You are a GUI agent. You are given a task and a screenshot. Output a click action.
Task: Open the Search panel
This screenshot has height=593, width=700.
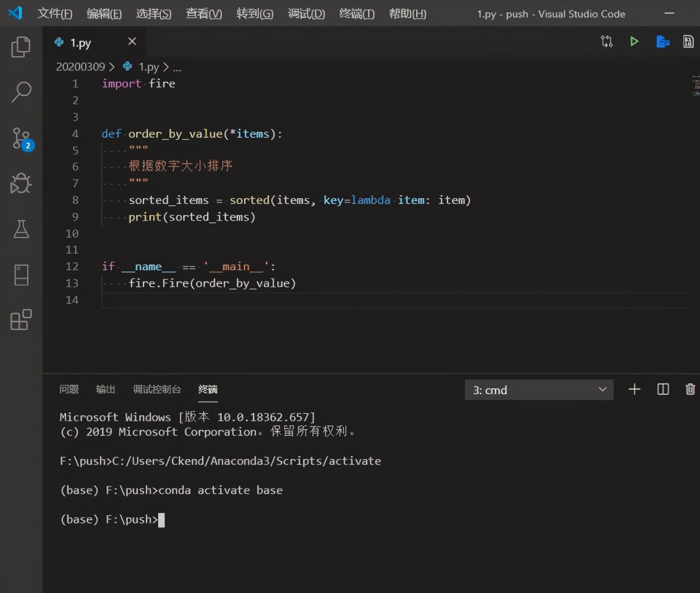[20, 92]
